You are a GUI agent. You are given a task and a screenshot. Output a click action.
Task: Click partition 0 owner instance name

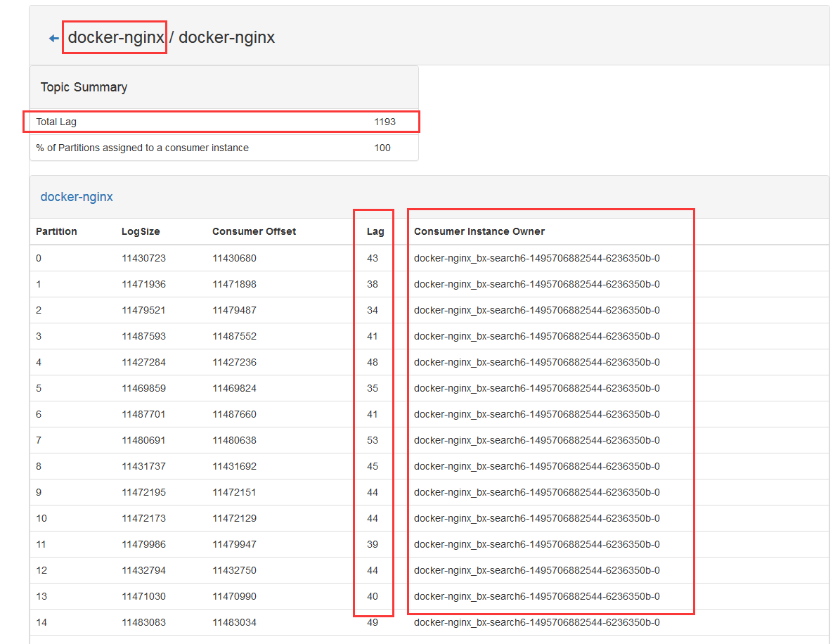tap(537, 258)
